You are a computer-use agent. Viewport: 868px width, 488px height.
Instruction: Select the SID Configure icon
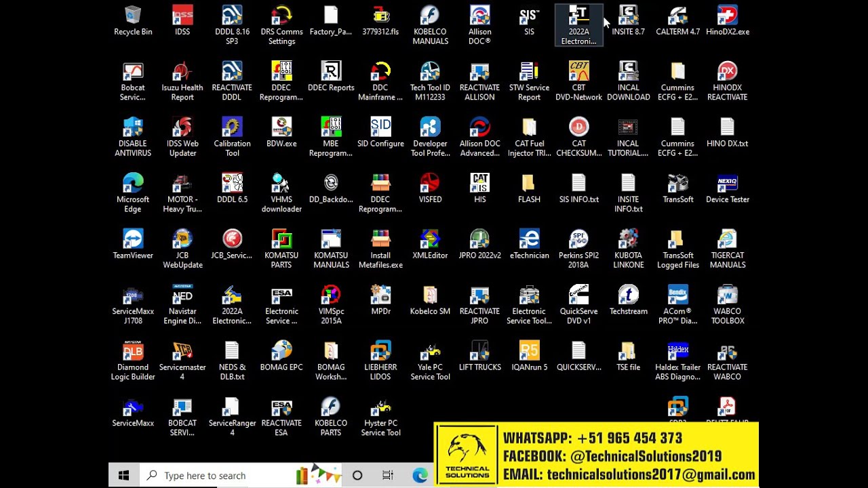click(380, 133)
